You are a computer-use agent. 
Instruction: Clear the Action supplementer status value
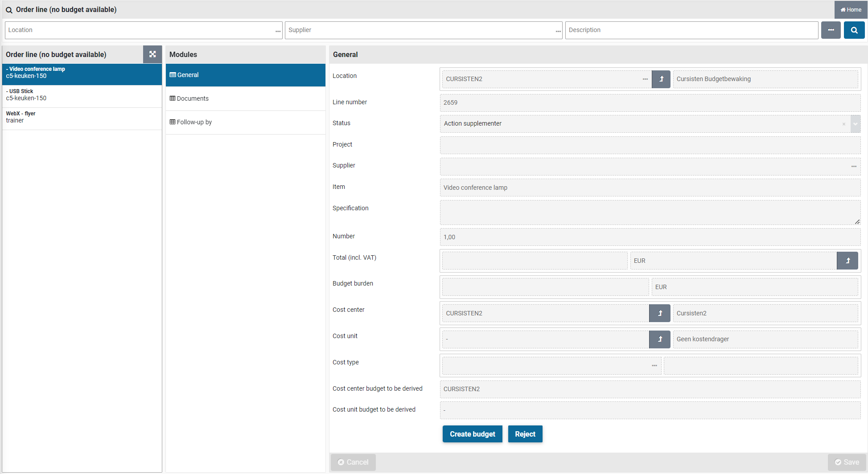[x=843, y=124]
